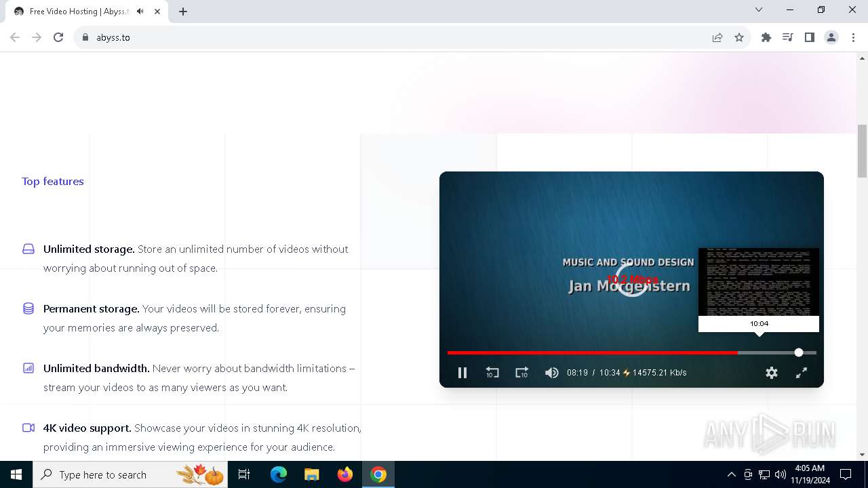Close the Free Video Hosting tab
Screen dimensions: 868x488
click(157, 12)
